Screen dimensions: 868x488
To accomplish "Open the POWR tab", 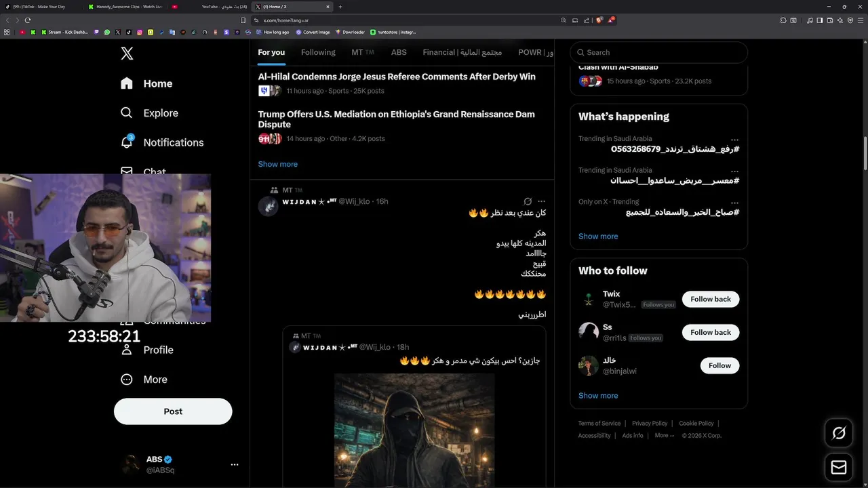I will (x=536, y=52).
